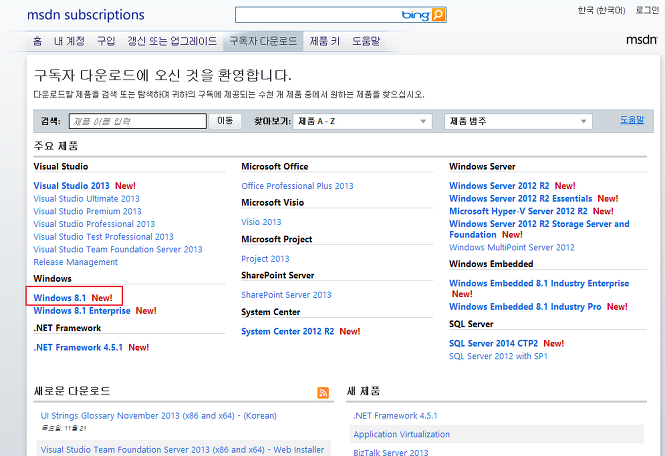The image size is (665, 456).
Task: Open Visual Studio Team Foundation Server 2013 product link
Action: click(x=118, y=249)
